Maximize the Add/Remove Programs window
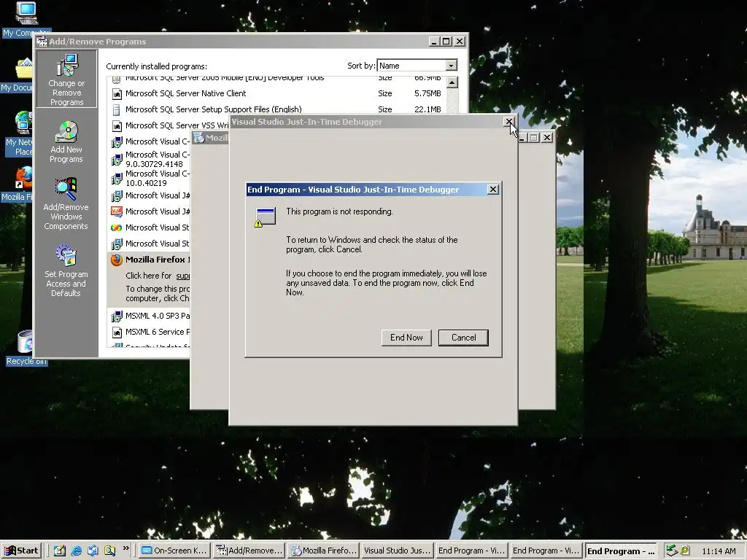Screen dimensions: 747x560 (446, 42)
